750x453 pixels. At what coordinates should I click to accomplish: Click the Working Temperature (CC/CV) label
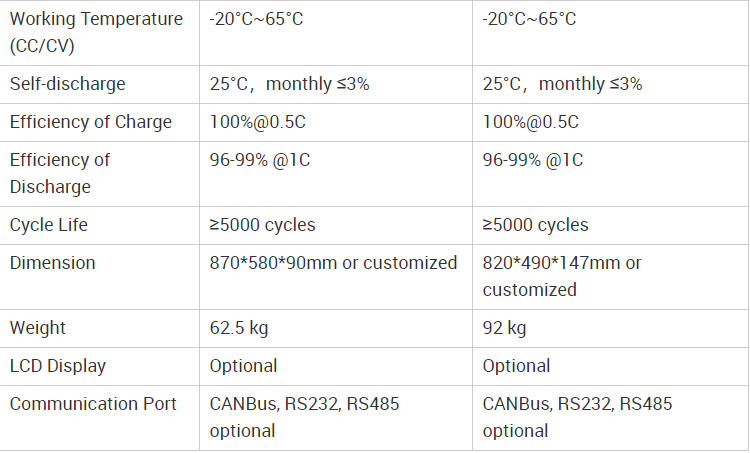click(96, 32)
